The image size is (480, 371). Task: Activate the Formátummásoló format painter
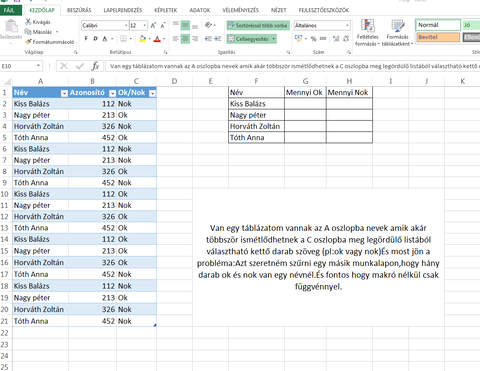click(x=50, y=42)
